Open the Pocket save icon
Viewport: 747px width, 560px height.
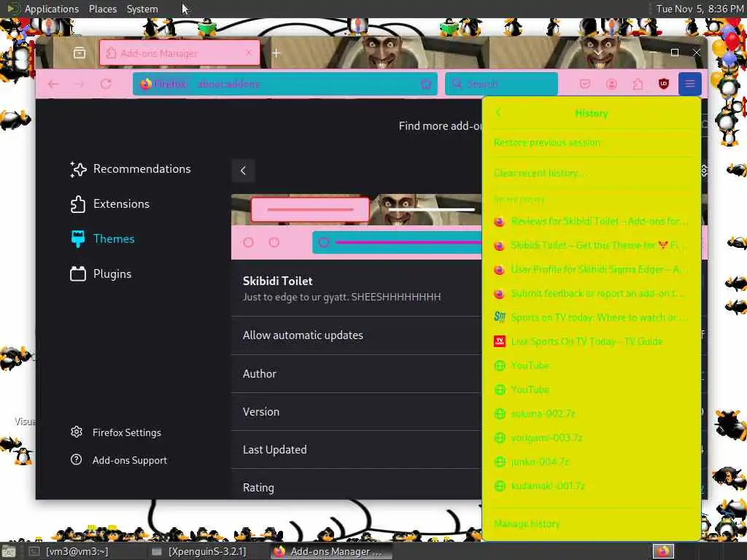[x=585, y=85]
